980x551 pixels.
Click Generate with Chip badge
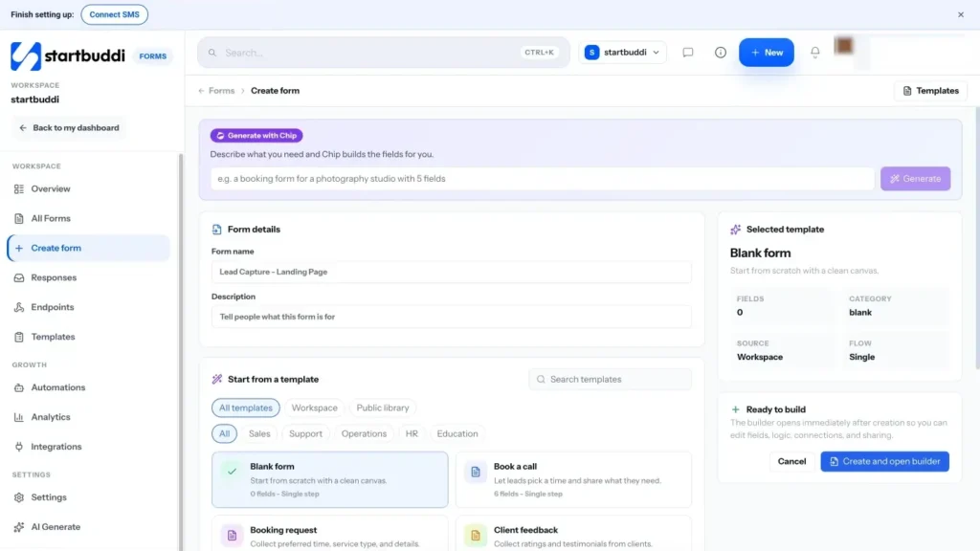click(256, 136)
